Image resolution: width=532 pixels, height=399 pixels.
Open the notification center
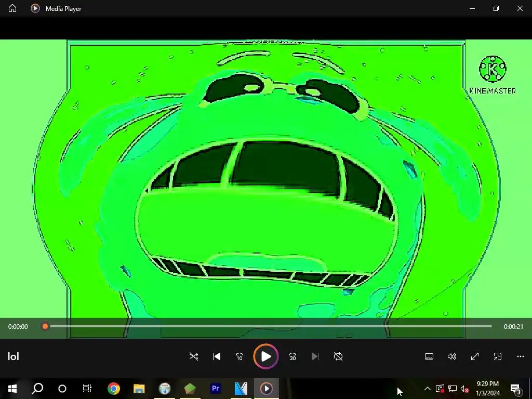516,389
